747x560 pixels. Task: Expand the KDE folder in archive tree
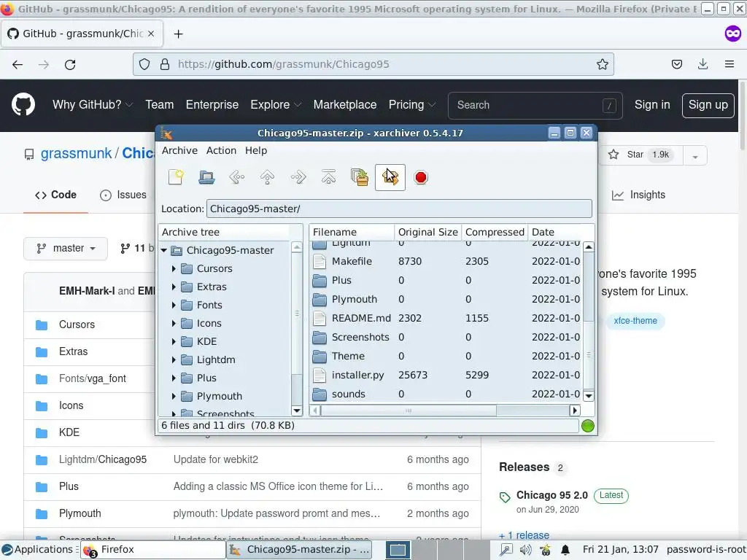pyautogui.click(x=174, y=341)
